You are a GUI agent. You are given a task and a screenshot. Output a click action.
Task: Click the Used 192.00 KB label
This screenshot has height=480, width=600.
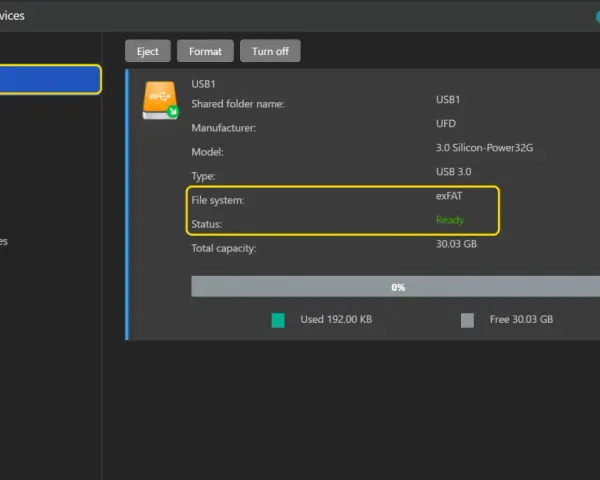point(336,319)
